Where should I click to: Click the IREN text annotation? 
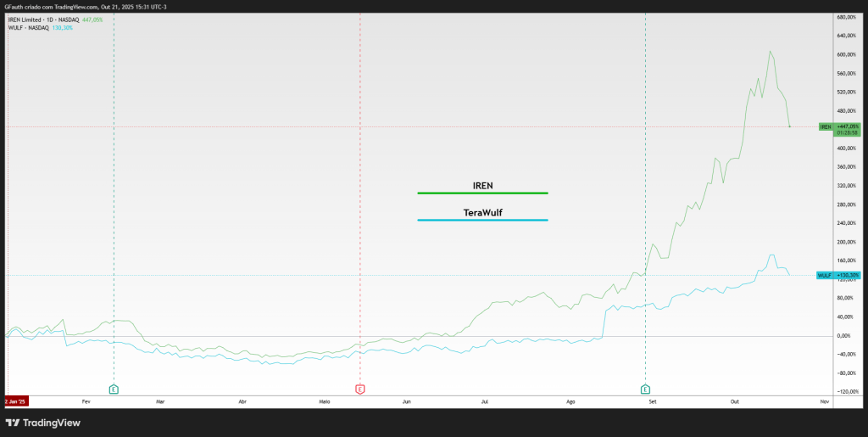click(x=482, y=184)
